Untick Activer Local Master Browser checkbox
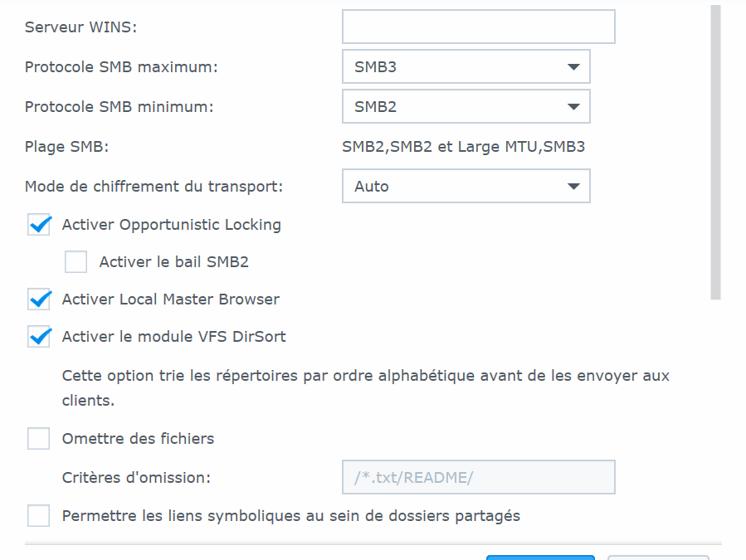Screen dimensions: 746x560 pos(39,299)
